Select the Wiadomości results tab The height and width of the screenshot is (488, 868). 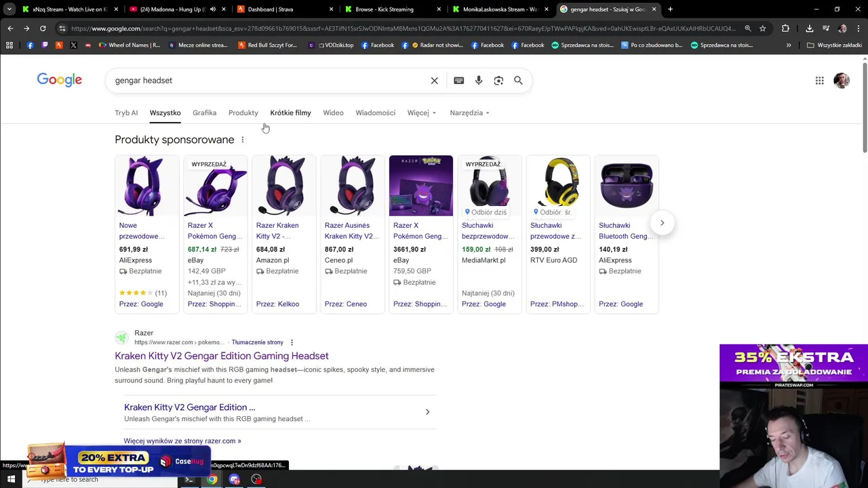coord(375,113)
